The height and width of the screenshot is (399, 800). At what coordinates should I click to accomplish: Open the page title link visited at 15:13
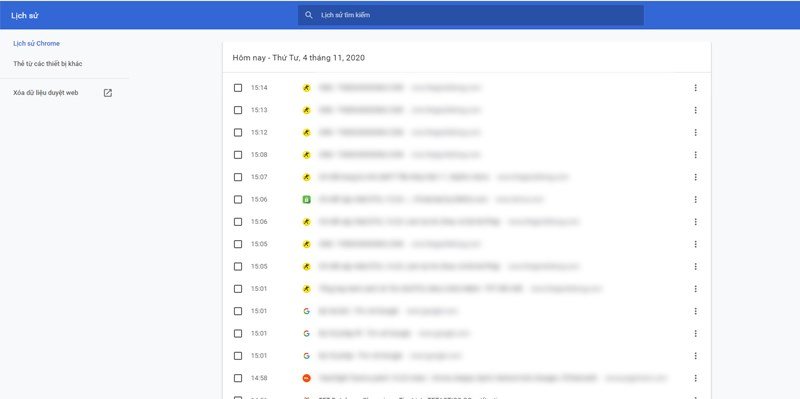click(x=361, y=110)
